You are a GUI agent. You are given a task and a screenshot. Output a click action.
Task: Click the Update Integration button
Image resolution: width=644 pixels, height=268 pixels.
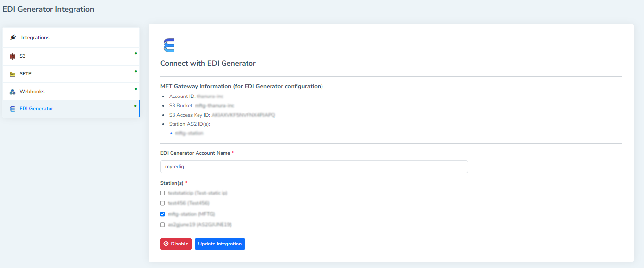(220, 244)
